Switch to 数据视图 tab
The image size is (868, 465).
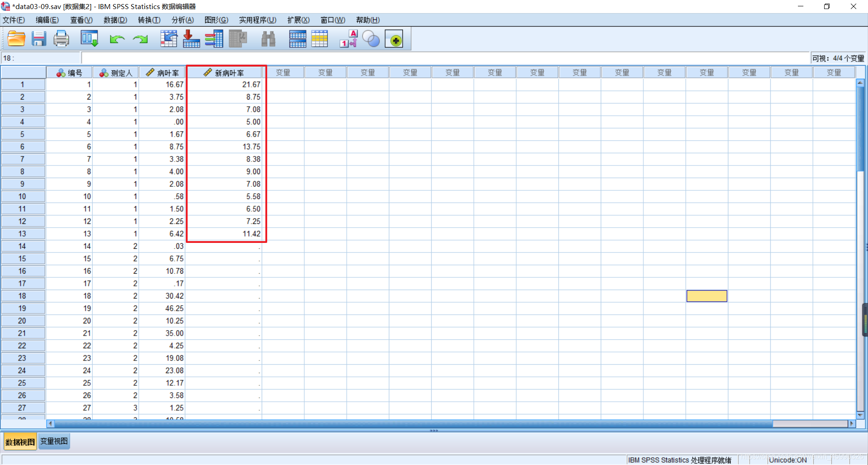point(20,442)
